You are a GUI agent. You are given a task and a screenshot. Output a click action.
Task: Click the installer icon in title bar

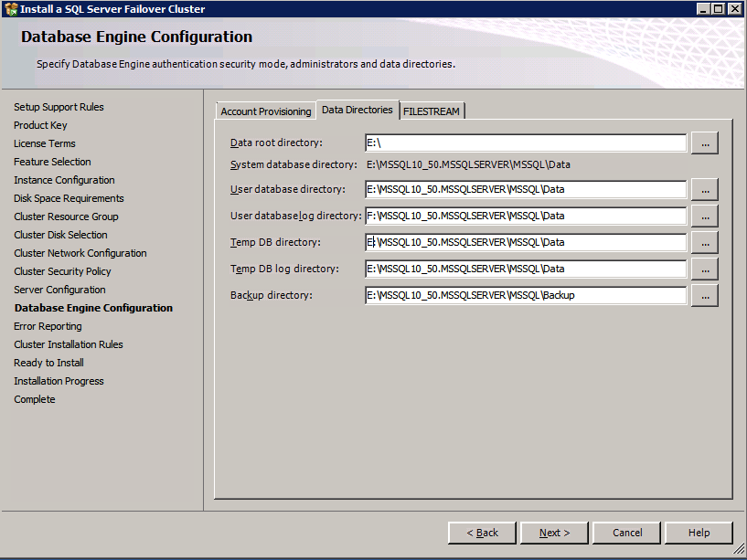pyautogui.click(x=11, y=9)
